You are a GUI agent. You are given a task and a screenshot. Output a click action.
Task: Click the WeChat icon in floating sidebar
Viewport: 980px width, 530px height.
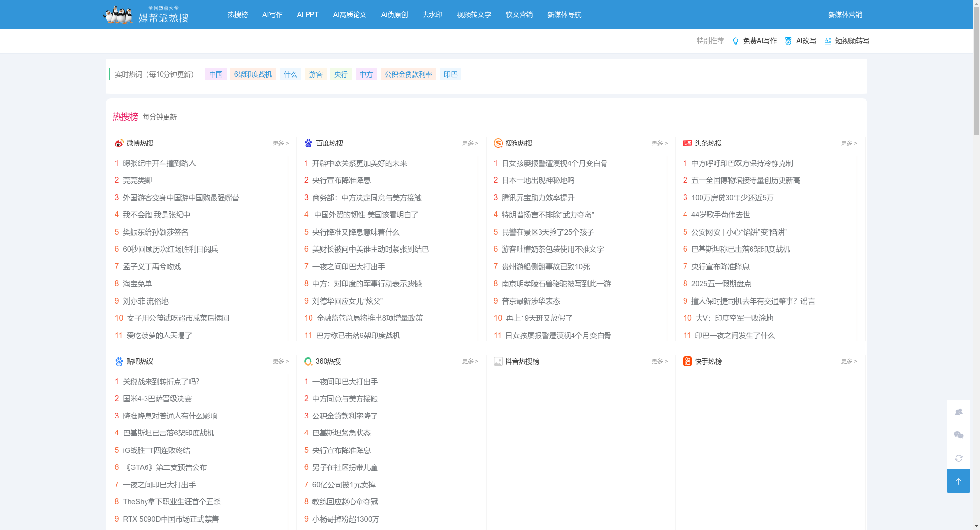(x=958, y=435)
